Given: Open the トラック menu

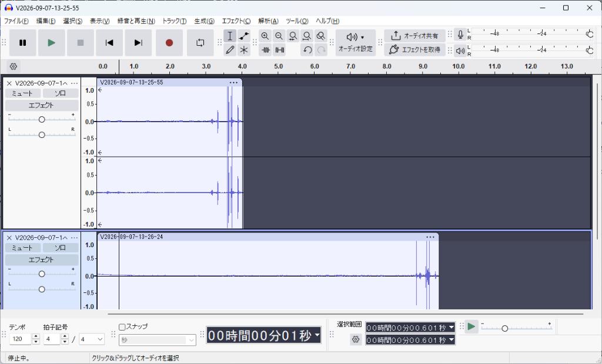Looking at the screenshot, I should click(x=174, y=21).
